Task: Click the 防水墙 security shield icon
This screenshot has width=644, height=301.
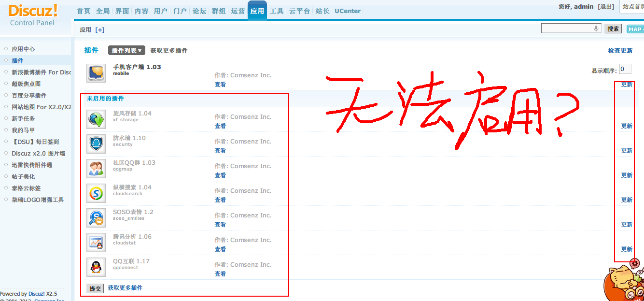Action: pos(96,144)
